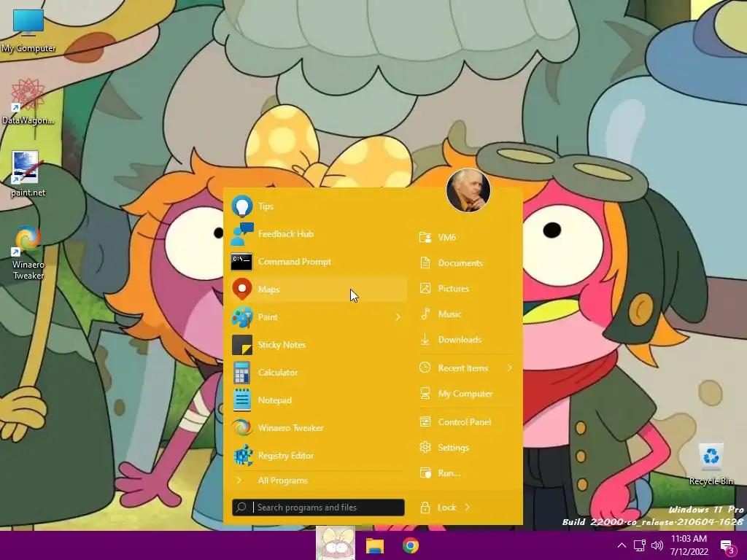Open the taskbar clock and date
This screenshot has height=560, width=747.
[689, 545]
